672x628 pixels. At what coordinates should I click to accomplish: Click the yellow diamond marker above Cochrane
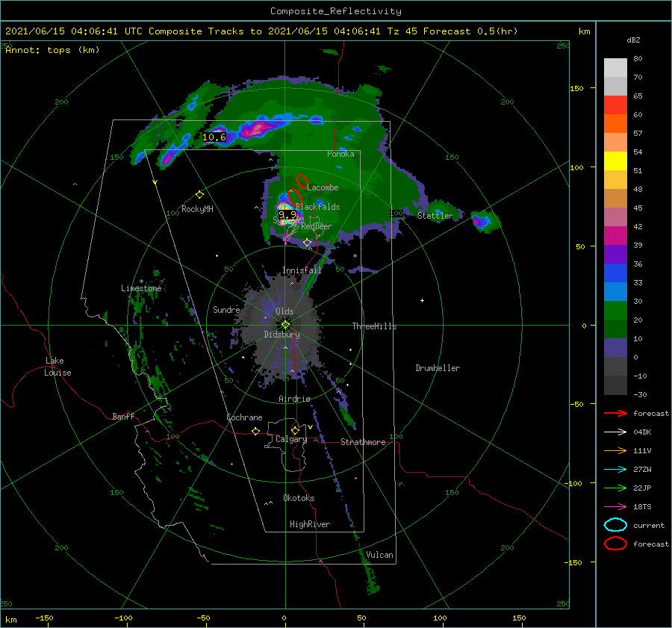coord(256,431)
